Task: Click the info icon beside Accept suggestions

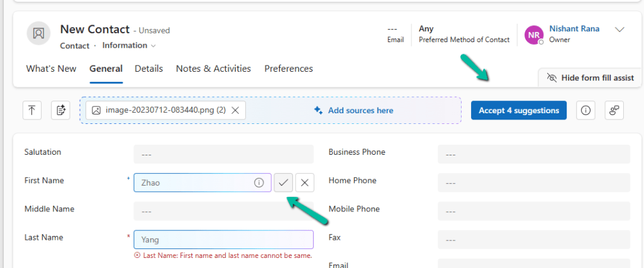Action: pyautogui.click(x=586, y=110)
